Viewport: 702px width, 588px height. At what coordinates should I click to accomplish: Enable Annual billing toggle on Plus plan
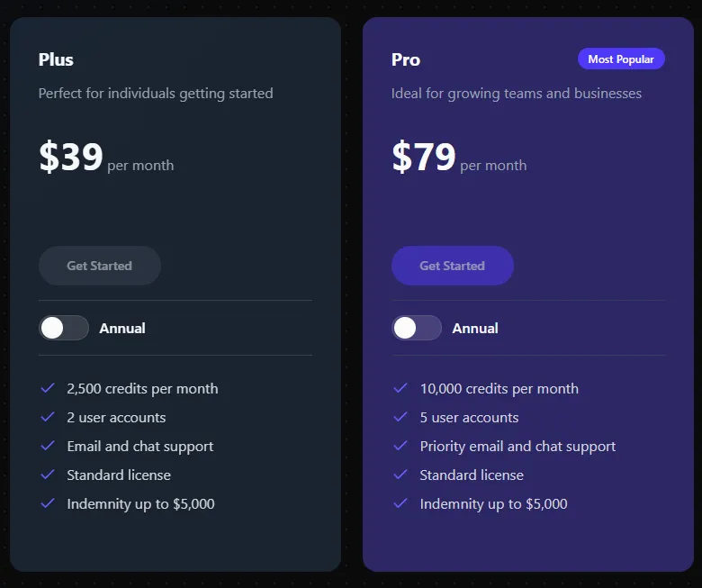tap(64, 328)
